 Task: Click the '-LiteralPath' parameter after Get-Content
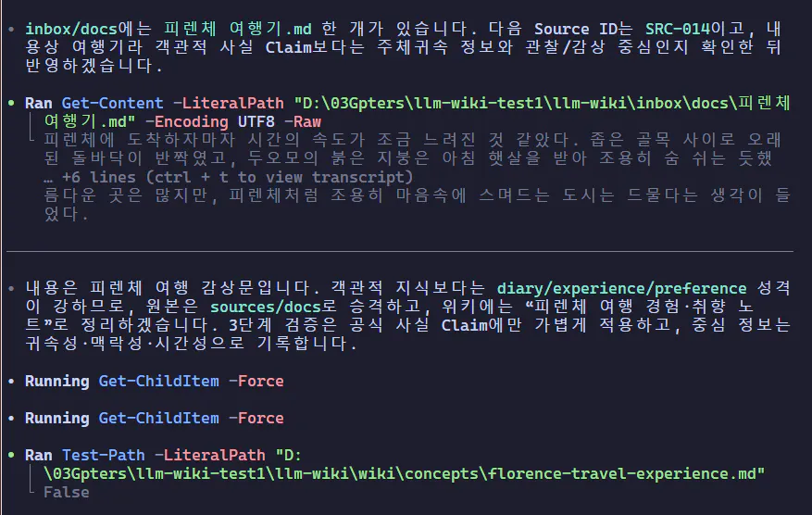coord(229,103)
